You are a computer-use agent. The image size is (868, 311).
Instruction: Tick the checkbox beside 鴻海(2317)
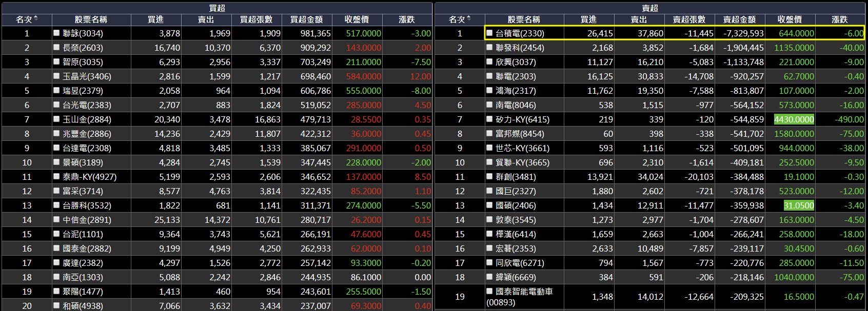pos(489,90)
